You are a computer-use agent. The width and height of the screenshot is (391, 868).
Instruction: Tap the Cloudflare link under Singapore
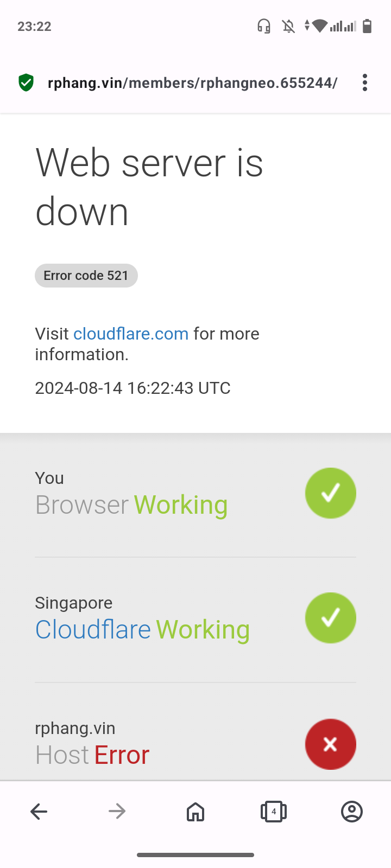click(x=93, y=630)
